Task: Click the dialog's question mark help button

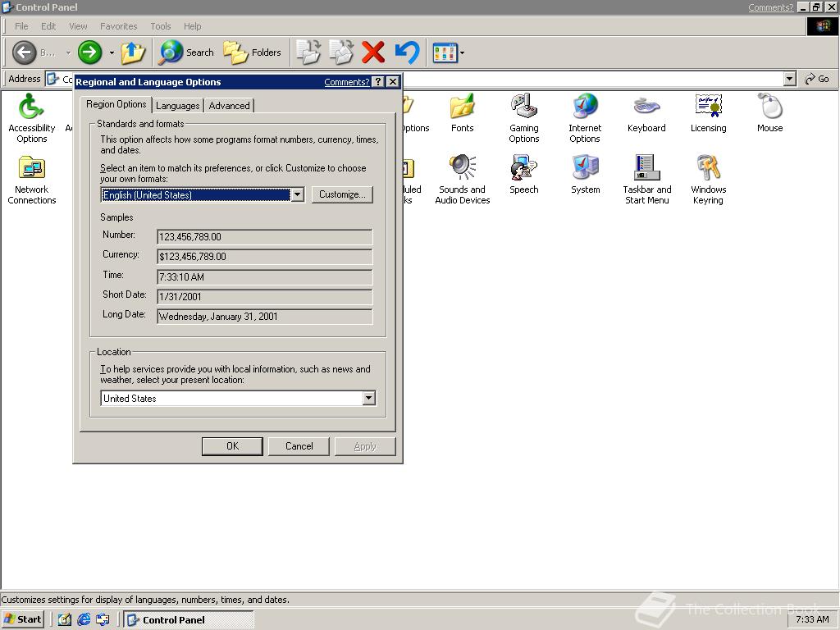Action: coord(378,81)
